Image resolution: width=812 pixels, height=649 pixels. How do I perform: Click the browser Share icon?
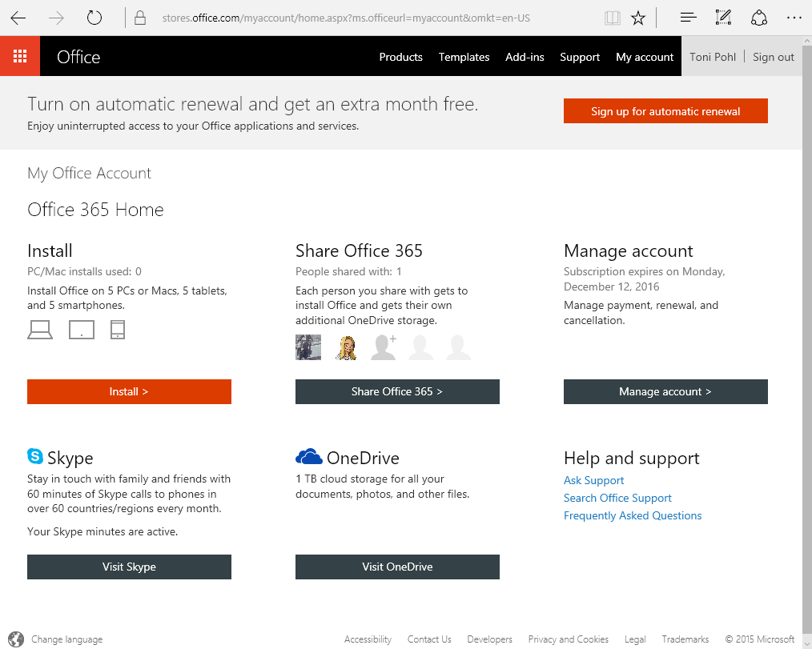[758, 18]
